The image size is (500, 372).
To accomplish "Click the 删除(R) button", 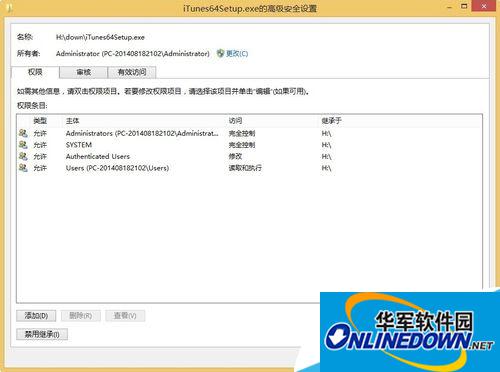I will pyautogui.click(x=81, y=316).
